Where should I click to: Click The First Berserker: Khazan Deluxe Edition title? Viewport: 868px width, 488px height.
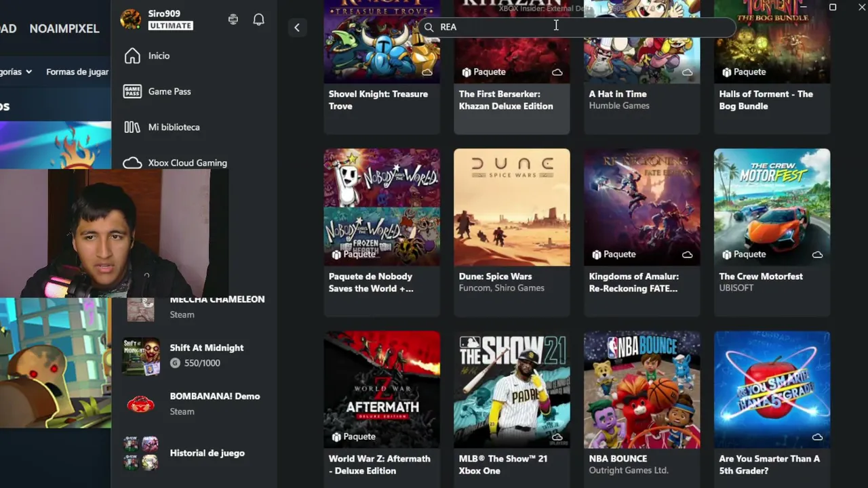506,100
